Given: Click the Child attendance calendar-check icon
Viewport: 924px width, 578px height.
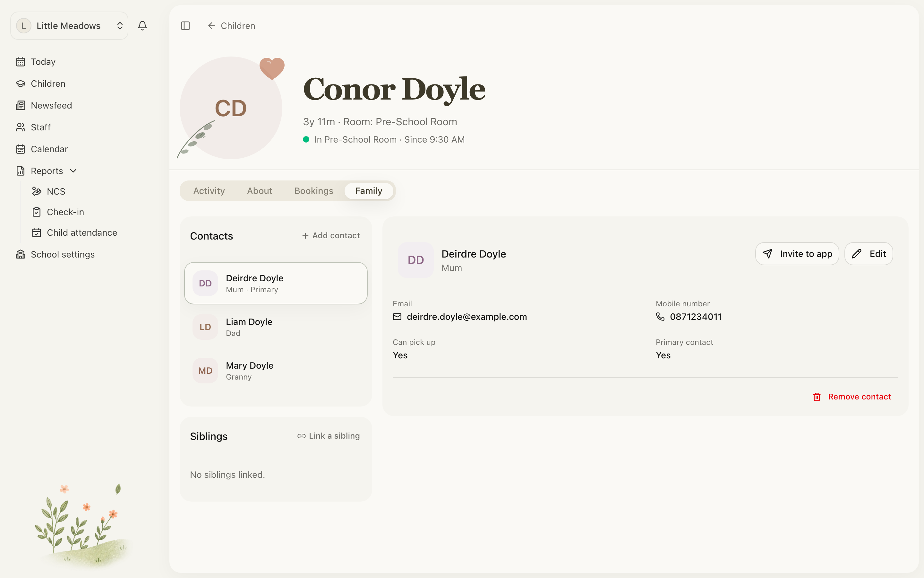Looking at the screenshot, I should click(37, 232).
